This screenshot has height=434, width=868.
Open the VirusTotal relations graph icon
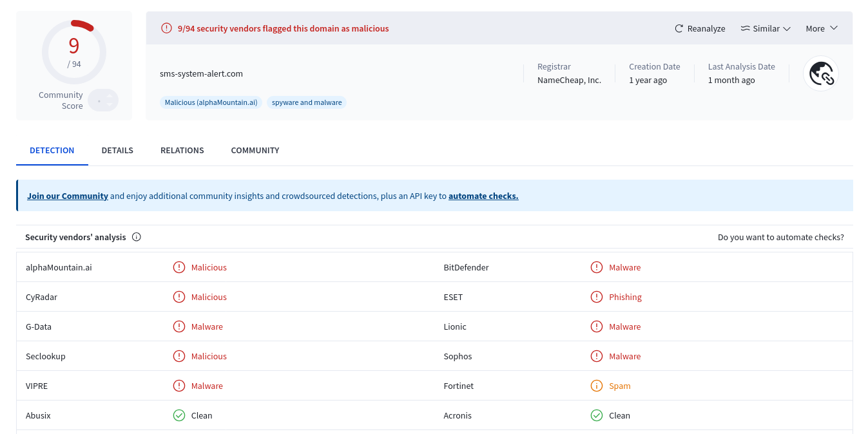coord(821,73)
